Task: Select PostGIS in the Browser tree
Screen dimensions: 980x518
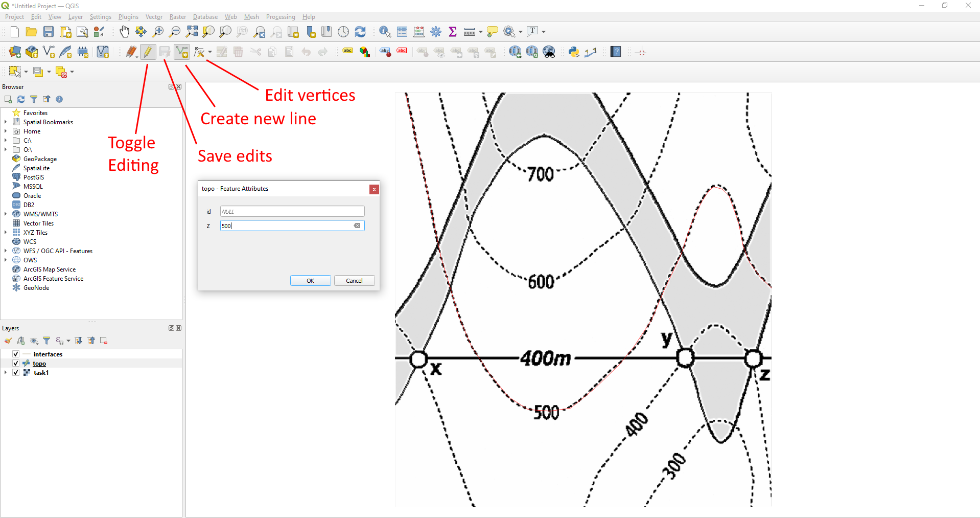Action: 34,177
